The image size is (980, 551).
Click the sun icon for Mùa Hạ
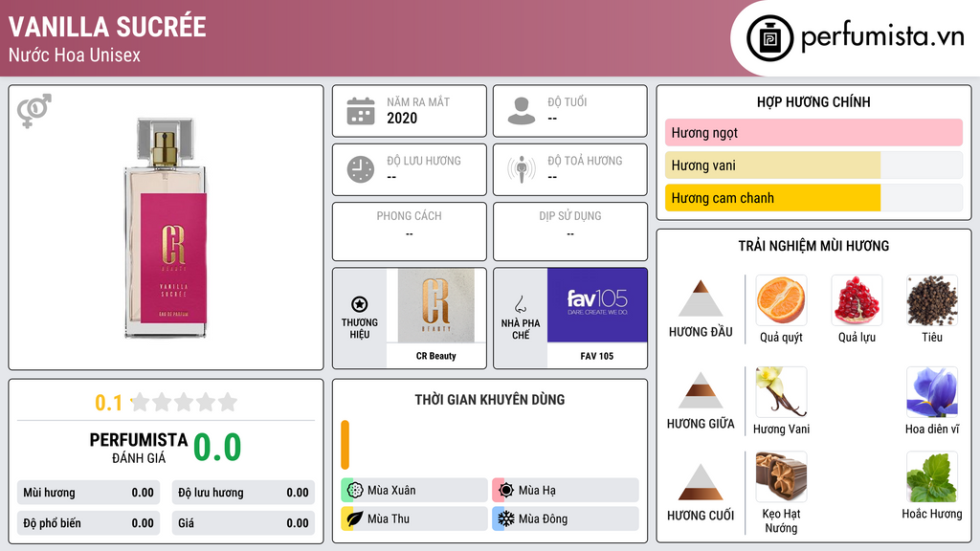506,491
